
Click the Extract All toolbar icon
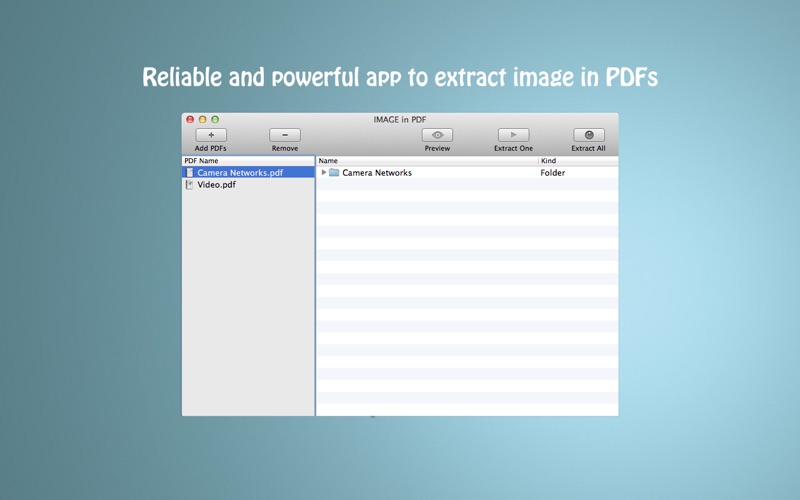(x=589, y=135)
